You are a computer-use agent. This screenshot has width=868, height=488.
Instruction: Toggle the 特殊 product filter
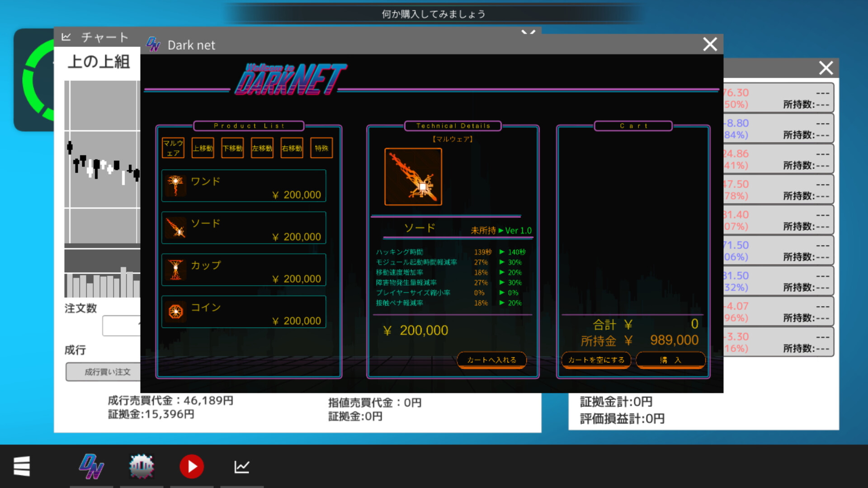pos(321,147)
